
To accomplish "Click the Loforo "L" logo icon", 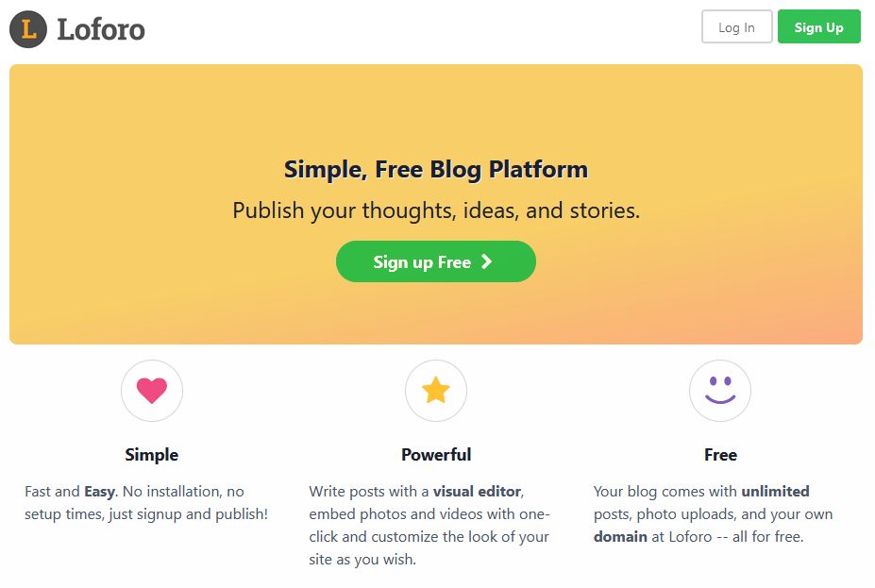I will [x=26, y=28].
